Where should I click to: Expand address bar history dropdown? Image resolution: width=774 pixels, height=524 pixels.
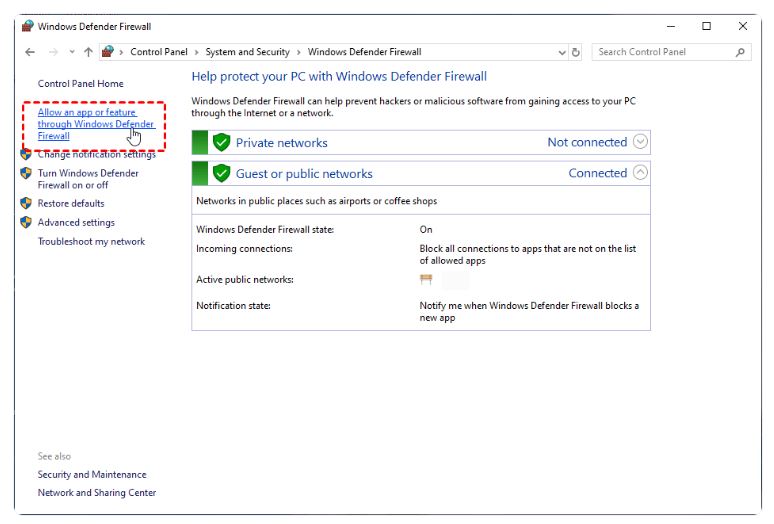pyautogui.click(x=562, y=52)
